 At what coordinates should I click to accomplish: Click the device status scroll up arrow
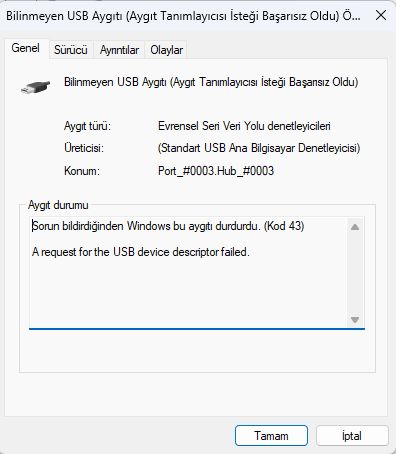pyautogui.click(x=355, y=227)
